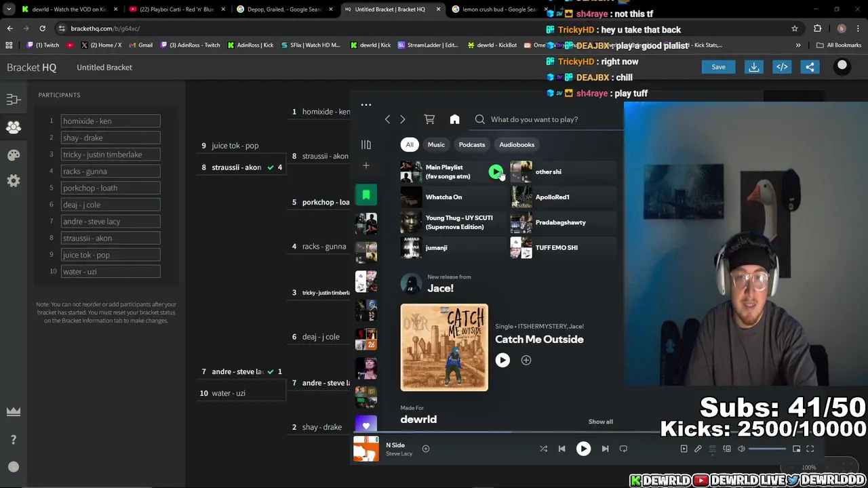Click participant field homixide - ken

tap(111, 121)
